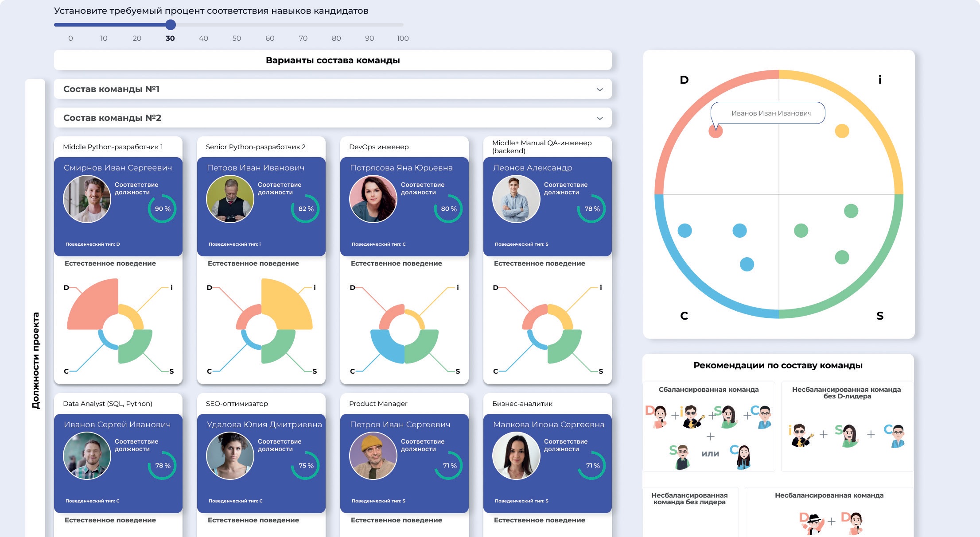Image resolution: width=980 pixels, height=537 pixels.
Task: Open the photo of Потрясова Яна Юрьевна
Action: pyautogui.click(x=373, y=199)
